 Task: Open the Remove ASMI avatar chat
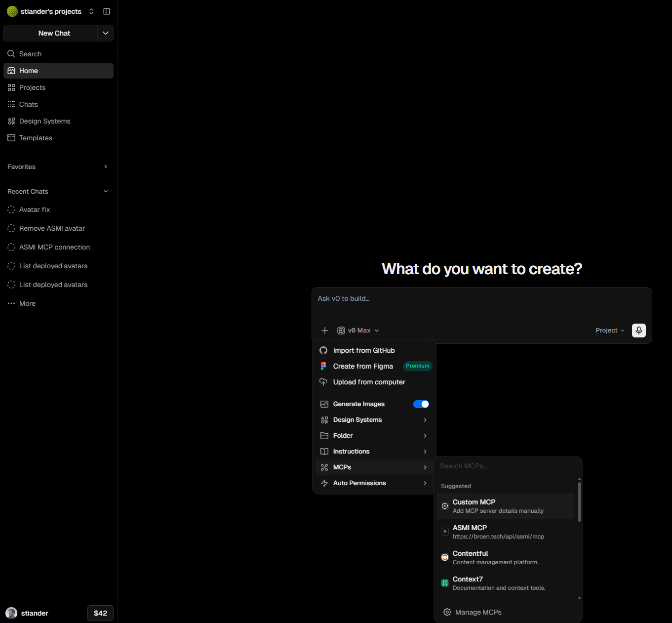pyautogui.click(x=58, y=228)
